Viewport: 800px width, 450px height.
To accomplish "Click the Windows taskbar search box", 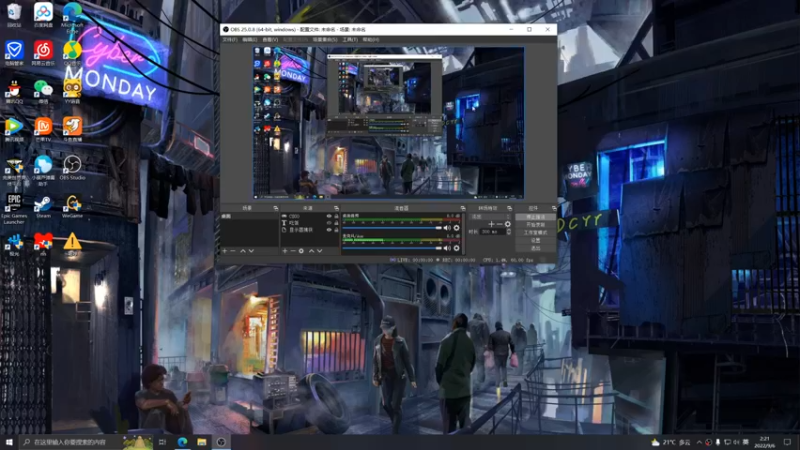I will pyautogui.click(x=86, y=442).
